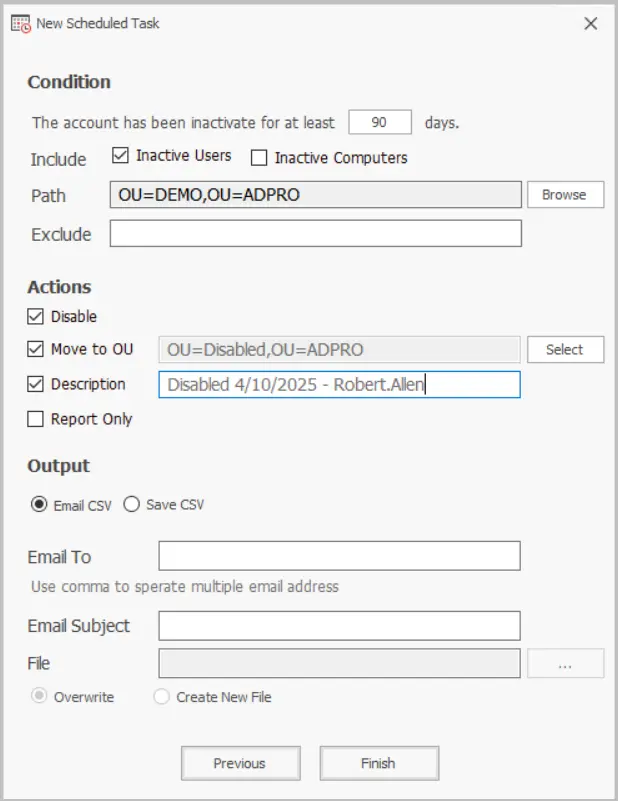Uncheck the Inactive Users checkbox
This screenshot has width=618, height=801.
(x=118, y=157)
